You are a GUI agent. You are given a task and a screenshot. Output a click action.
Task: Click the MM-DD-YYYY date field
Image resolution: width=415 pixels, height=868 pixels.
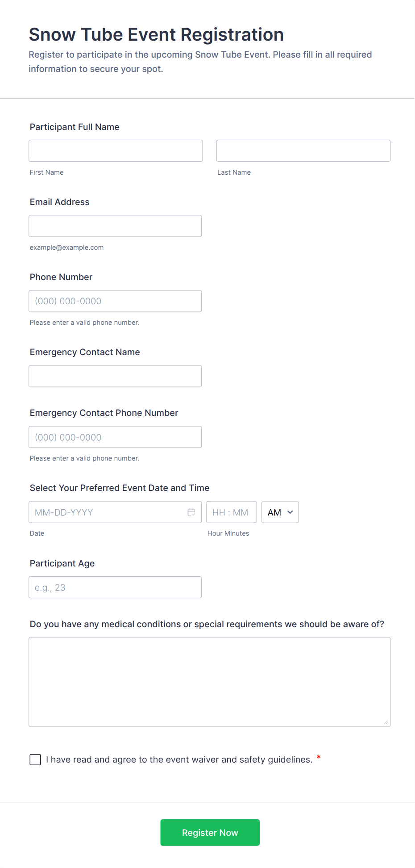pyautogui.click(x=107, y=512)
